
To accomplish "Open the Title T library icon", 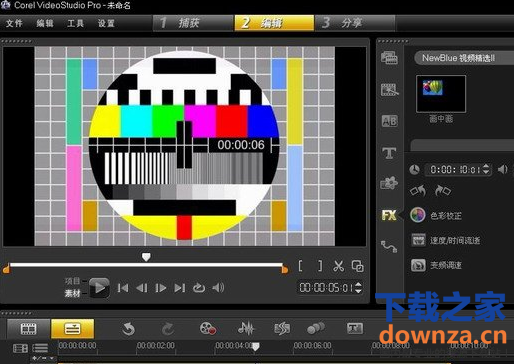I will [389, 153].
